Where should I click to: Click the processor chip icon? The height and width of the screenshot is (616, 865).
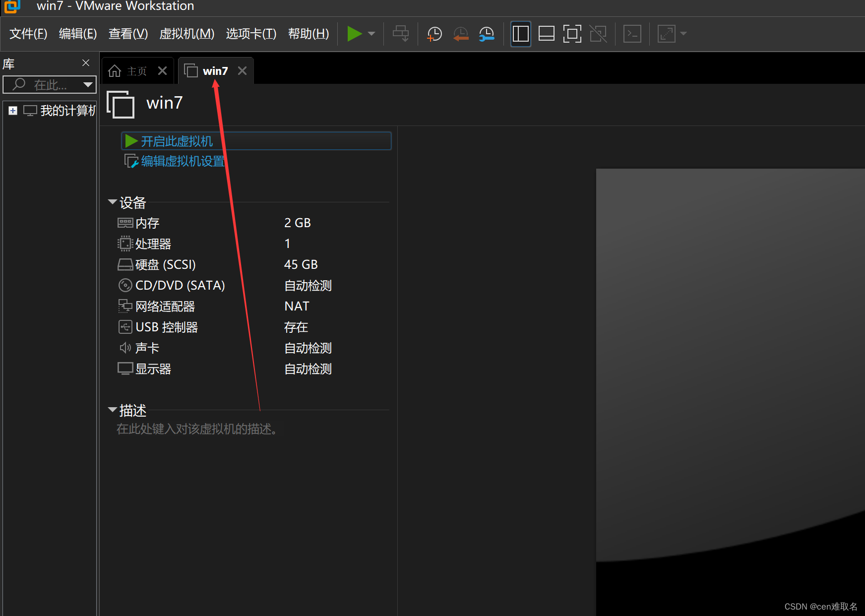pyautogui.click(x=125, y=244)
